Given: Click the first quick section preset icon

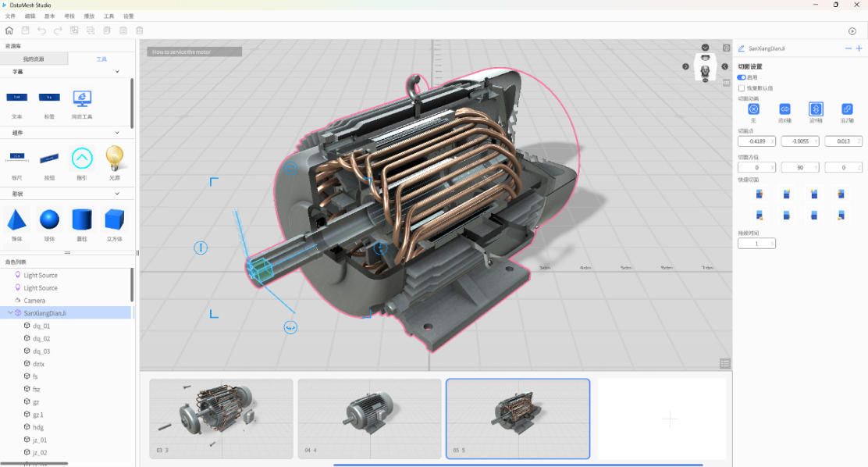Looking at the screenshot, I should click(x=759, y=194).
